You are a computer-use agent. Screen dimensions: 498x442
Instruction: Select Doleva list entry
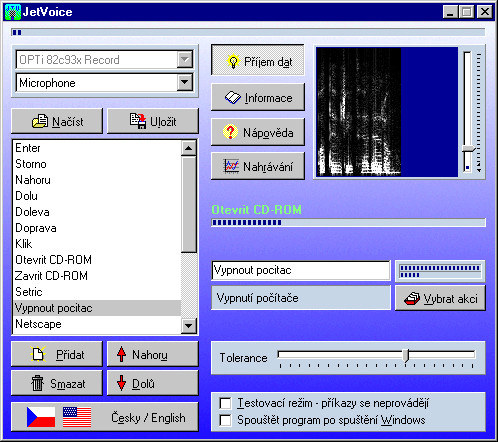click(x=97, y=212)
